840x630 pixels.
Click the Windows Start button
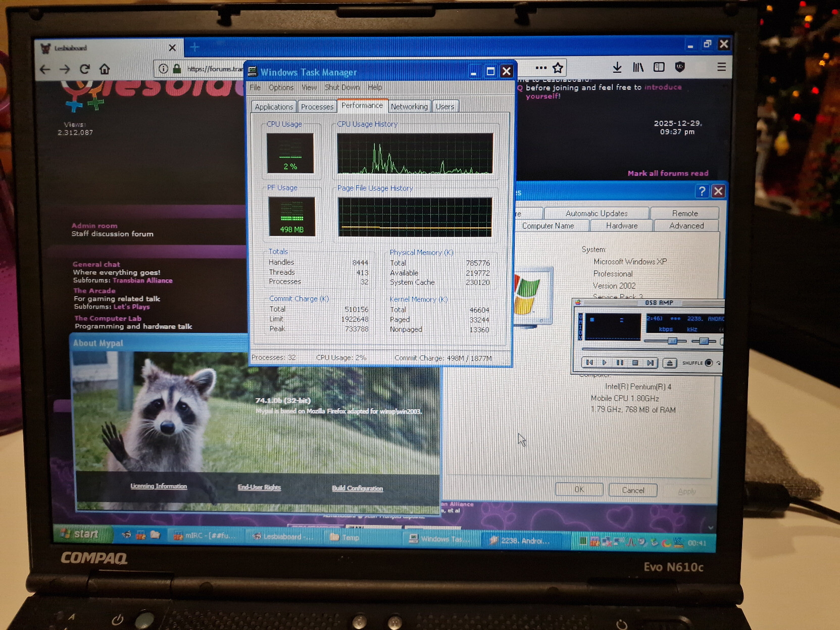point(80,534)
